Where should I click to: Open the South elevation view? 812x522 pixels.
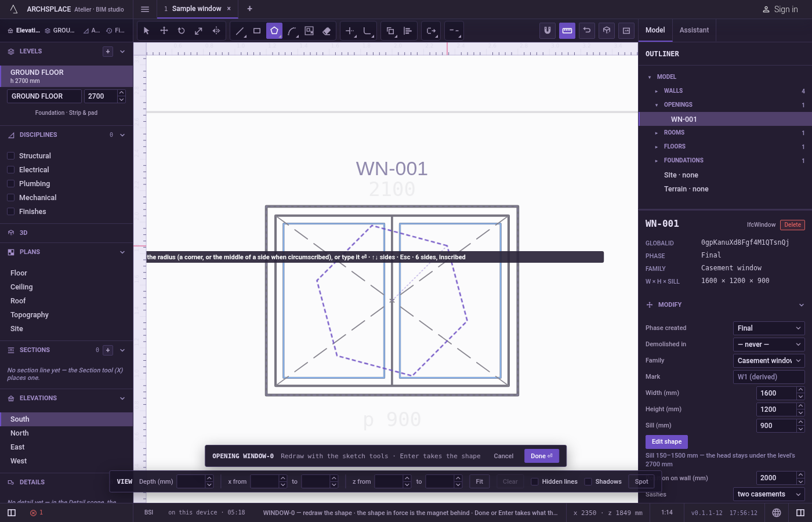point(67,419)
